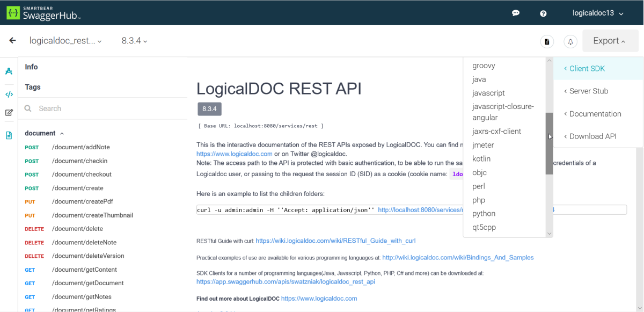Open the comments bubble icon in header
Screen dimensions: 644x312
[x=515, y=12]
